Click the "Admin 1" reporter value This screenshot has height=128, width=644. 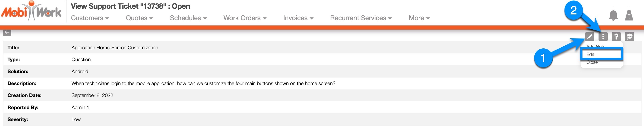(x=80, y=108)
